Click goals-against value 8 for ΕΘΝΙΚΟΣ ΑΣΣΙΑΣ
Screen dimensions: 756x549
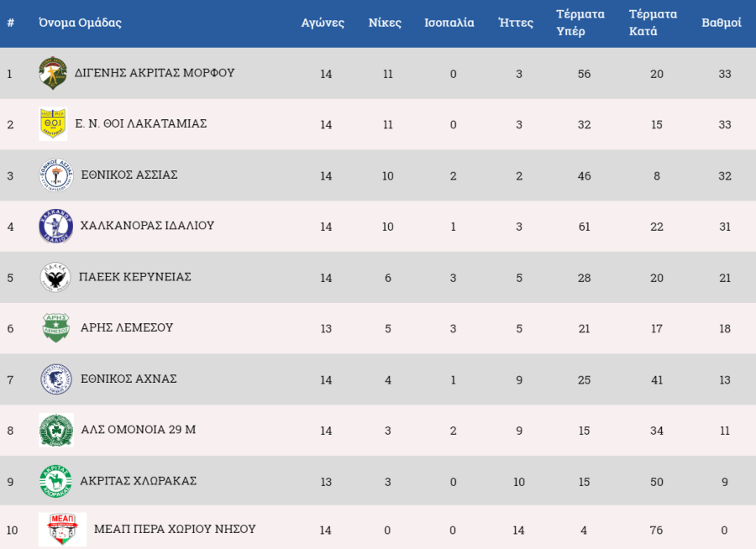click(x=657, y=176)
